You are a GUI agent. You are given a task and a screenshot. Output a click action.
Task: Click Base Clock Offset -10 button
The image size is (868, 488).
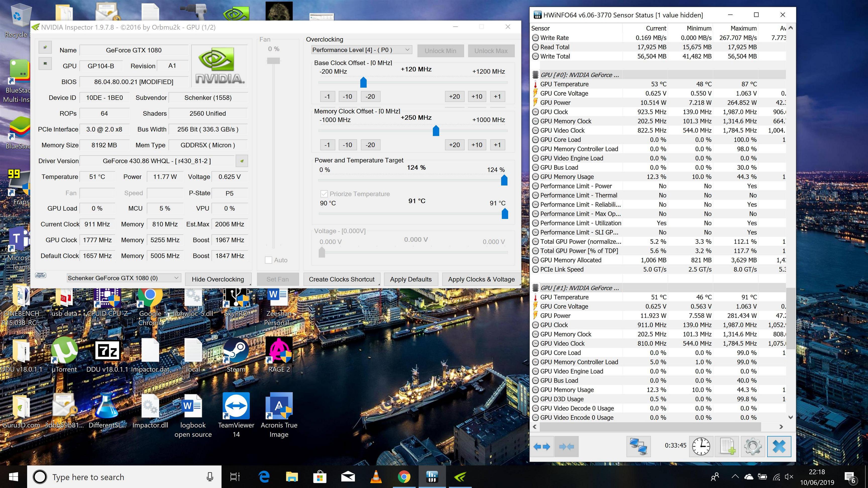tap(347, 97)
